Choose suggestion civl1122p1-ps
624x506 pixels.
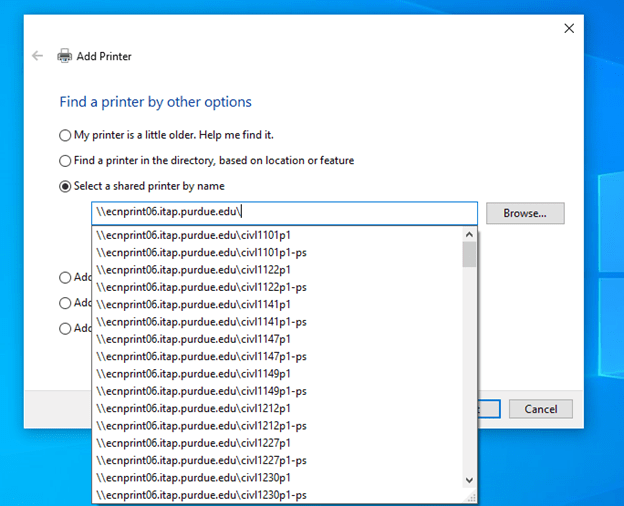click(x=277, y=287)
